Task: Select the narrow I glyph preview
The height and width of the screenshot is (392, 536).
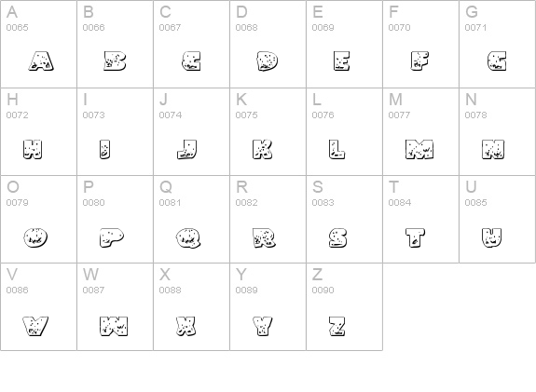Action: point(105,149)
